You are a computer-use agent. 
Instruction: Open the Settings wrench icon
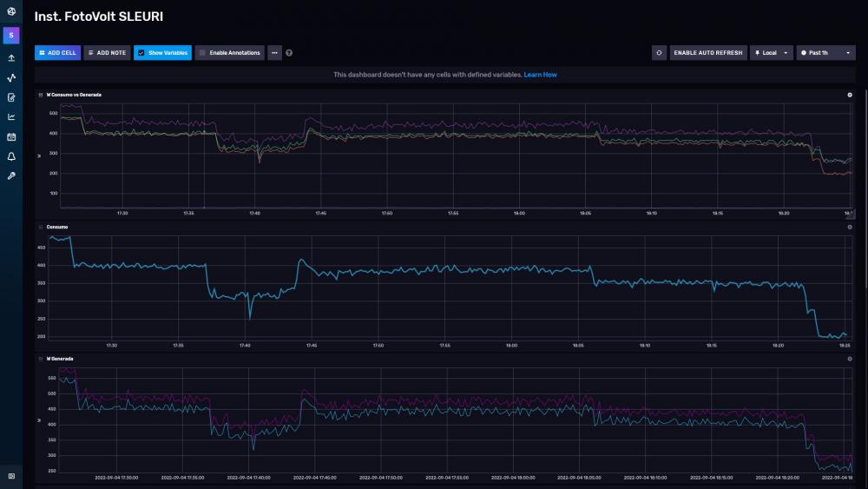(x=11, y=176)
